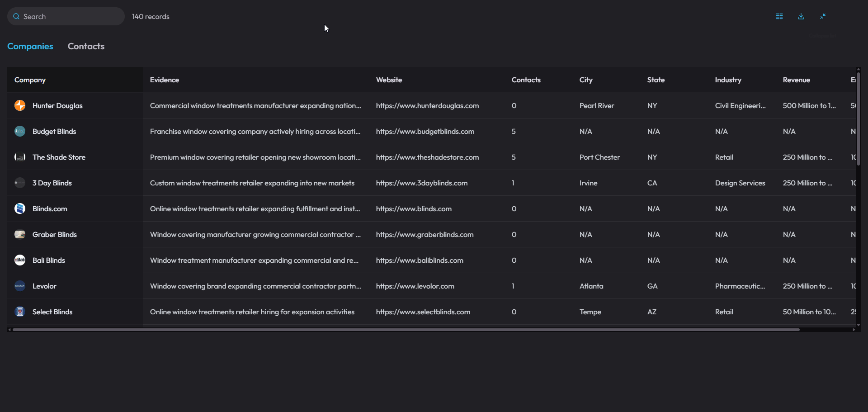This screenshot has height=412, width=868.
Task: Click the Website column header
Action: [x=389, y=80]
